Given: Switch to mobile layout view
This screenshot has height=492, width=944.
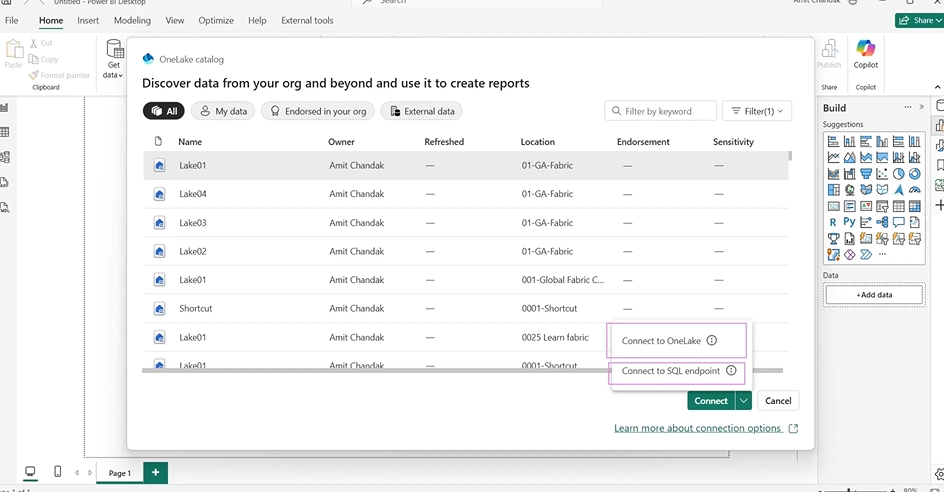Looking at the screenshot, I should point(57,472).
